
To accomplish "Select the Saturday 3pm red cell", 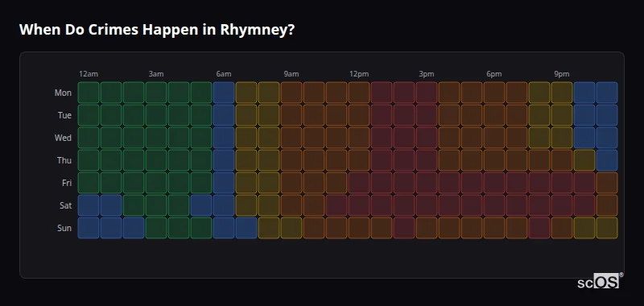I will pos(427,205).
